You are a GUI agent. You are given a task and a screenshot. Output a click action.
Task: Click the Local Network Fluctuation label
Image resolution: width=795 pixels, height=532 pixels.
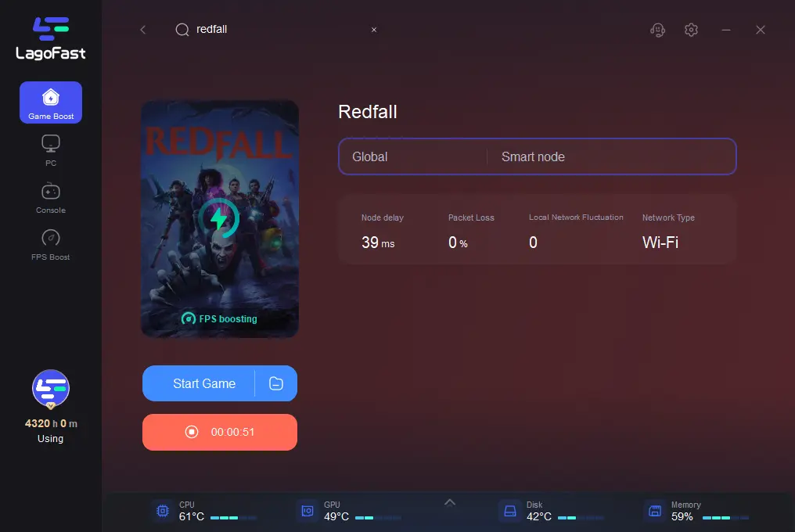[x=576, y=217]
